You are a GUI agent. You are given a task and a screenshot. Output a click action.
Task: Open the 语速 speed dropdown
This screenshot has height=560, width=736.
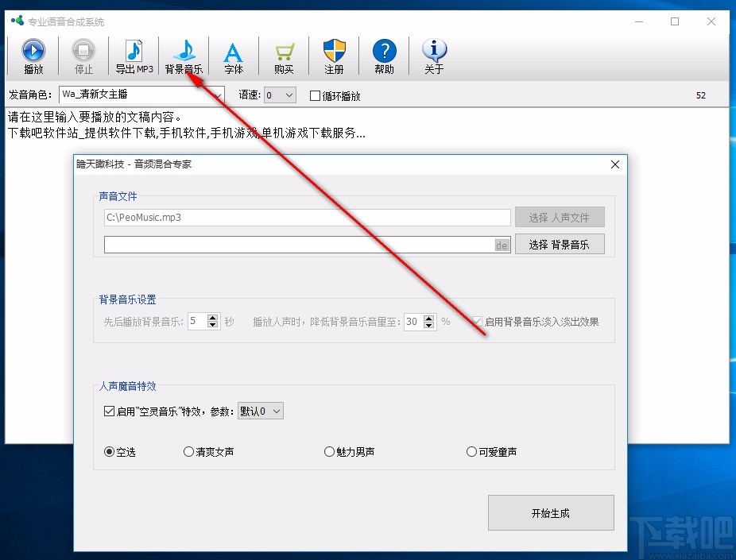(x=280, y=95)
